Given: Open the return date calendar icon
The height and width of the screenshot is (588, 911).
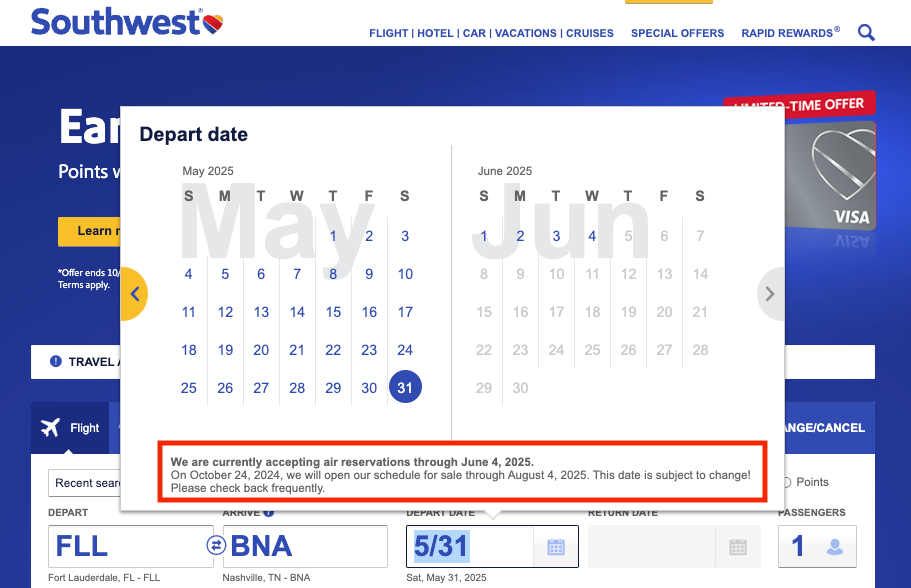Looking at the screenshot, I should click(738, 547).
